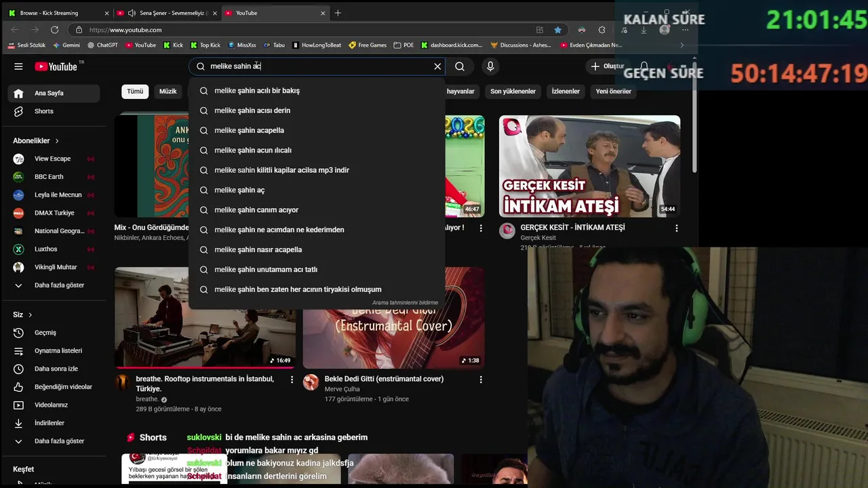Select Yeni öneriler filter chip

613,91
